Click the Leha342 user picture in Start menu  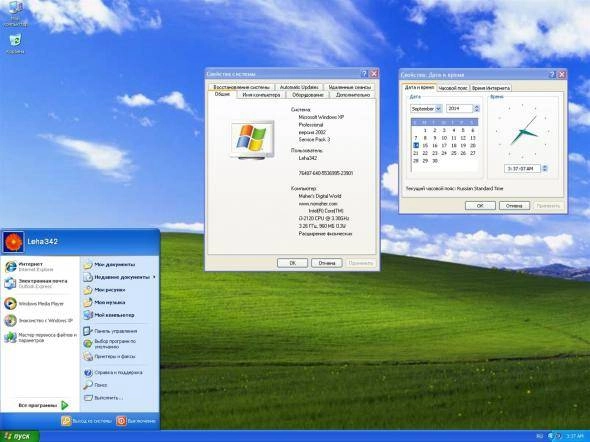14,242
